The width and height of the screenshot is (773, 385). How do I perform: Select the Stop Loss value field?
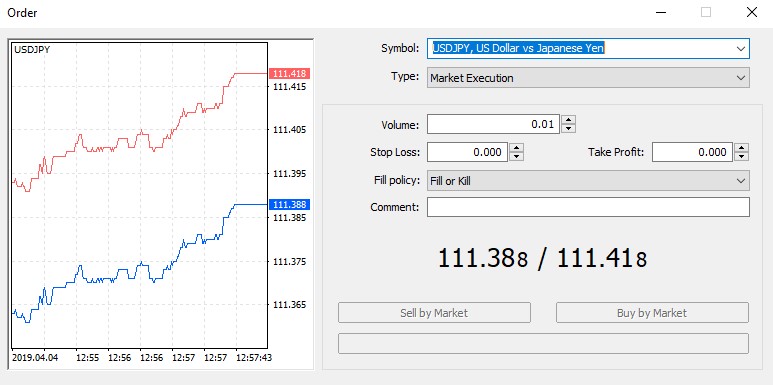467,152
